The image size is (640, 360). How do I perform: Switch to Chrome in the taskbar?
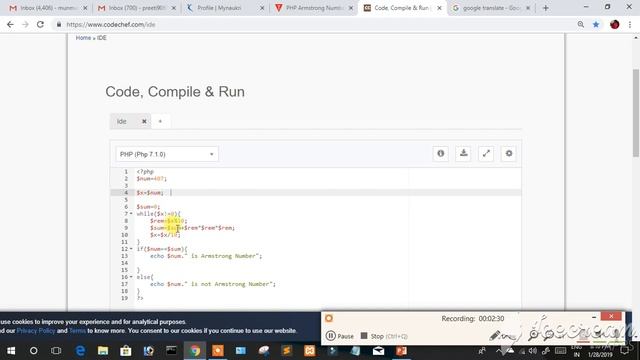coord(195,351)
